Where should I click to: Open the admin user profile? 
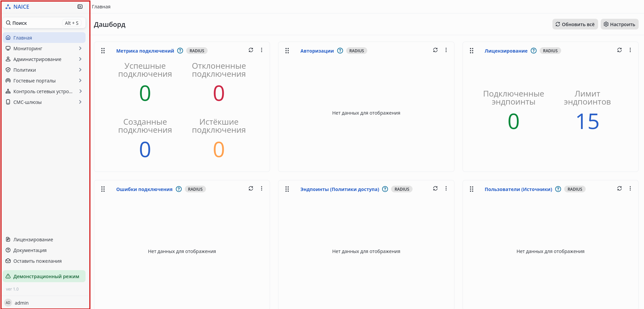(x=21, y=303)
